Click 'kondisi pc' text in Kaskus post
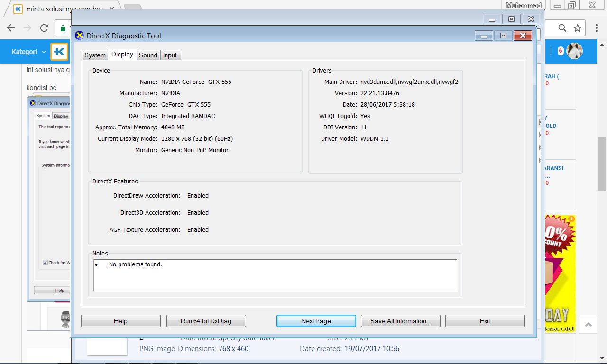Image resolution: width=607 pixels, height=364 pixels. click(41, 88)
